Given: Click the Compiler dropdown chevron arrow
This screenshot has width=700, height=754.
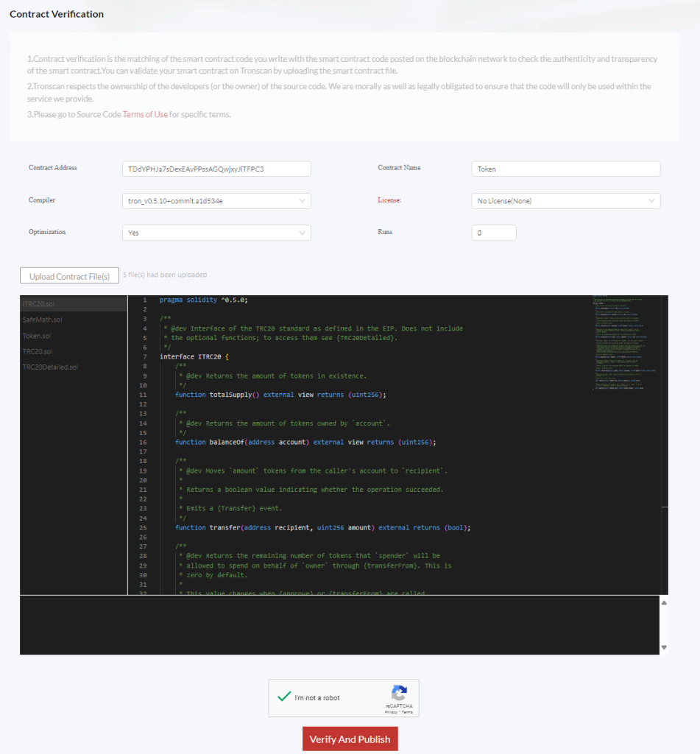Looking at the screenshot, I should pos(302,201).
